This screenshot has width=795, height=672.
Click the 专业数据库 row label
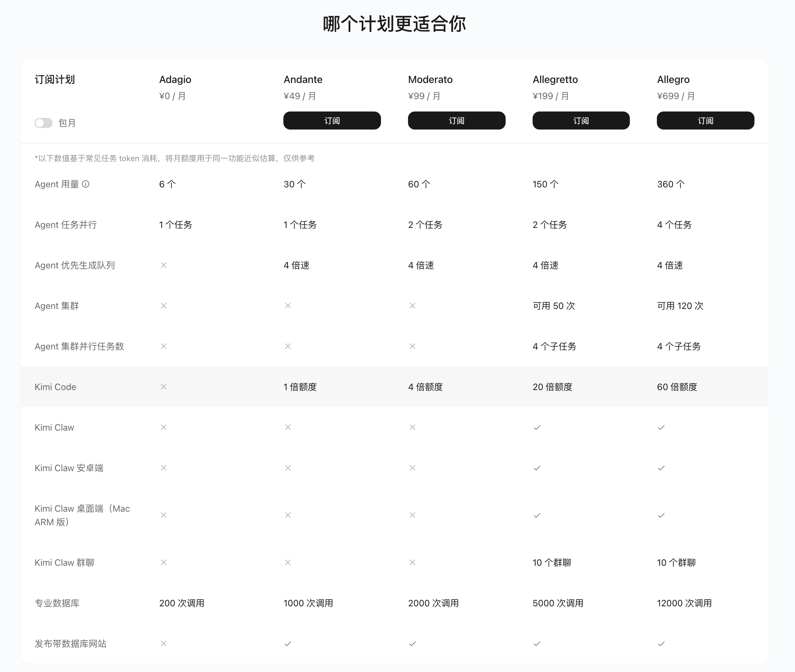pos(57,603)
